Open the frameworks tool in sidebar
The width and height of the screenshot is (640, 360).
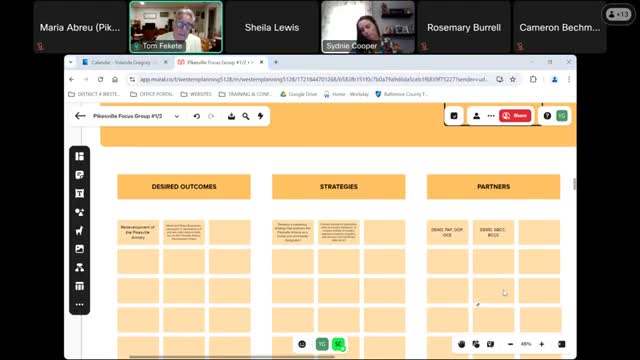[x=80, y=268]
